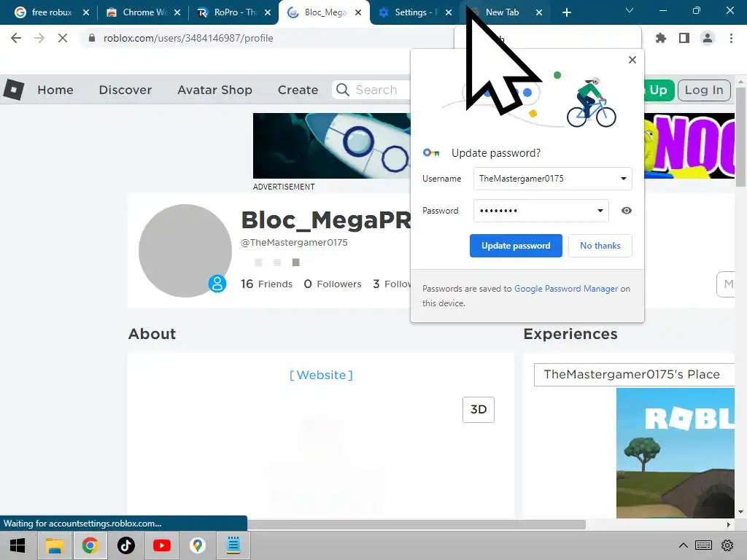The height and width of the screenshot is (560, 747).
Task: Click the Log In button
Action: (x=704, y=90)
